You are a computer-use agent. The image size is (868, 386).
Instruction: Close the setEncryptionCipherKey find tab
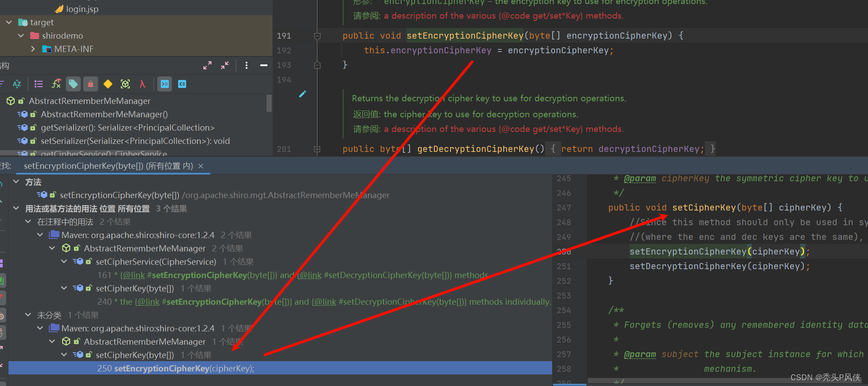(201, 166)
